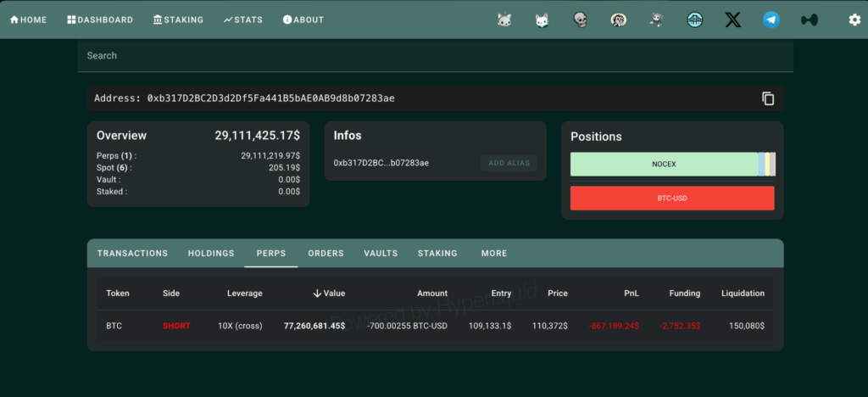This screenshot has width=868, height=397.
Task: Click the Hyperliquid logo icon beside Telegram
Action: coord(809,20)
